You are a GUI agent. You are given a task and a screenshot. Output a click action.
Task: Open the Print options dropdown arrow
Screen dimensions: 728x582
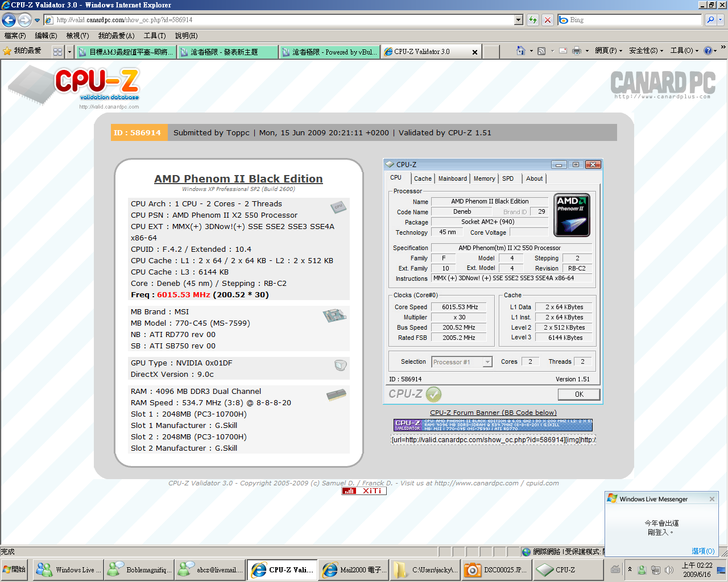click(587, 51)
